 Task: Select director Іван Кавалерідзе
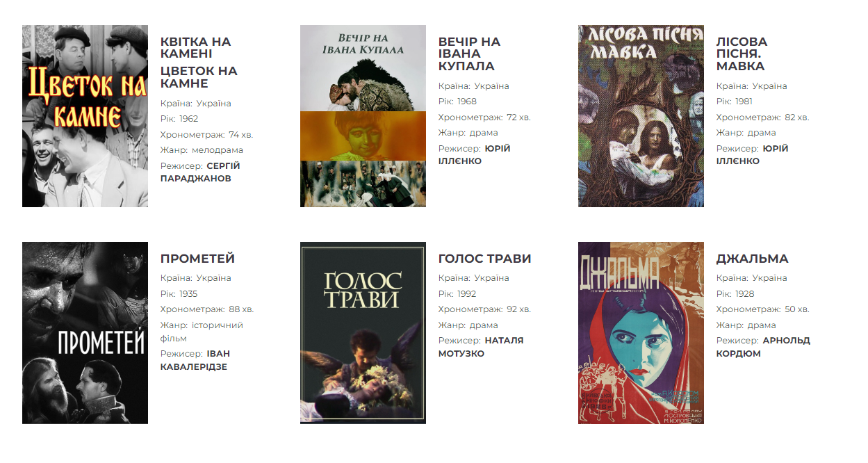(195, 360)
